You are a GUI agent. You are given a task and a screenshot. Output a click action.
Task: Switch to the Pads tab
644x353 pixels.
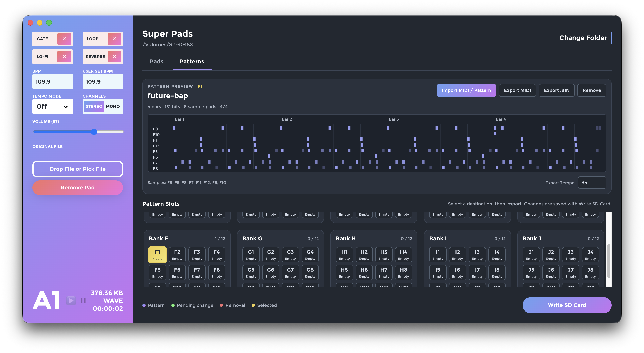157,62
